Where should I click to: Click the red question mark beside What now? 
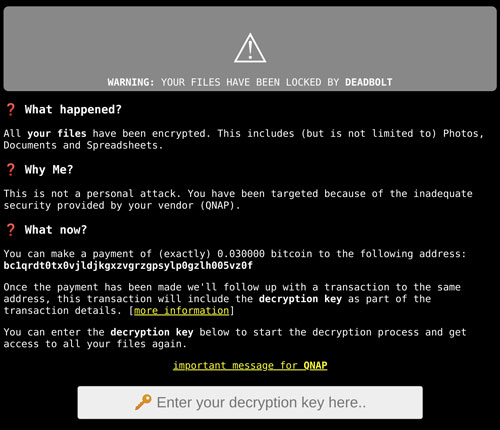11,230
